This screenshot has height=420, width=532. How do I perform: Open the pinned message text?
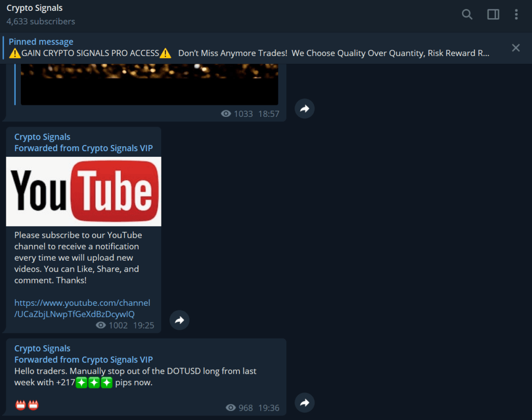249,53
